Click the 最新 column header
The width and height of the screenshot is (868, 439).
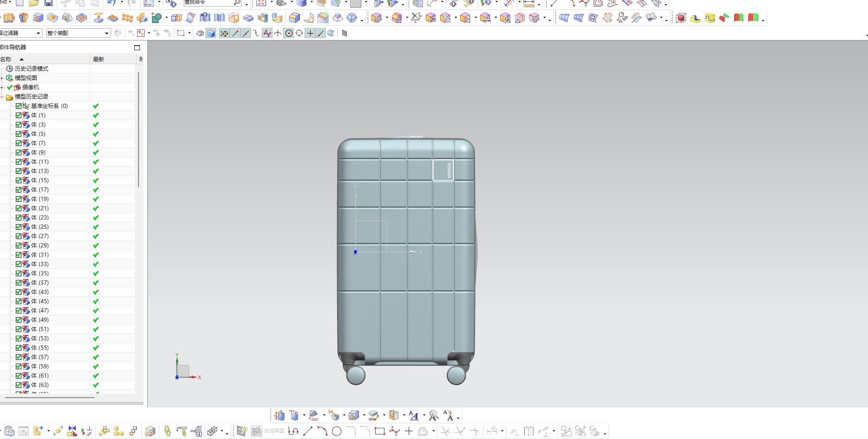click(113, 59)
